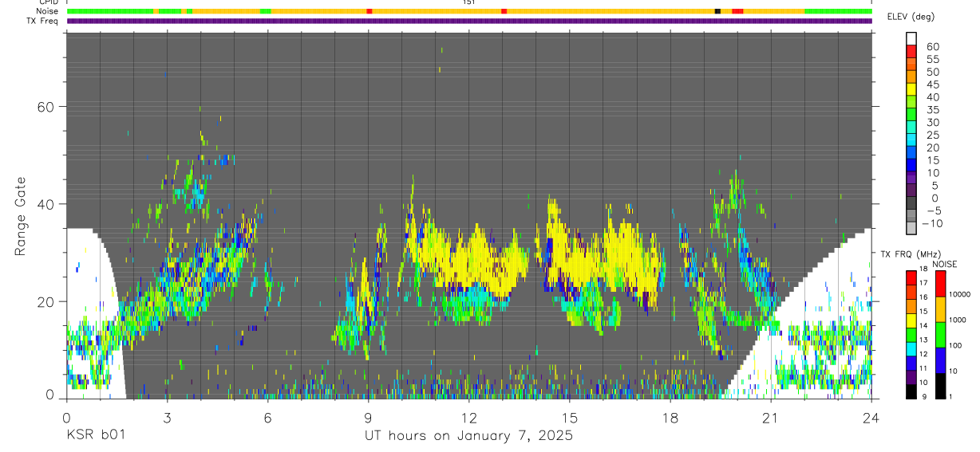Click the 12 tick label on time axis

tap(469, 417)
